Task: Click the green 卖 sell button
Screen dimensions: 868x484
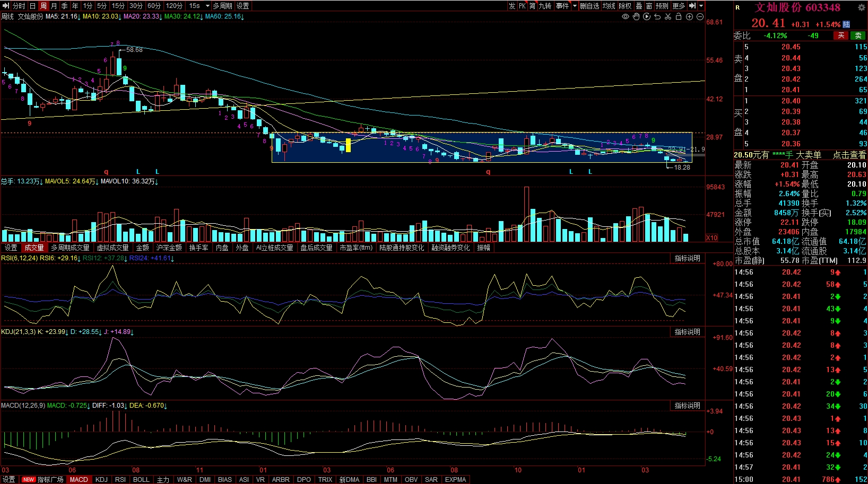Action: click(858, 36)
